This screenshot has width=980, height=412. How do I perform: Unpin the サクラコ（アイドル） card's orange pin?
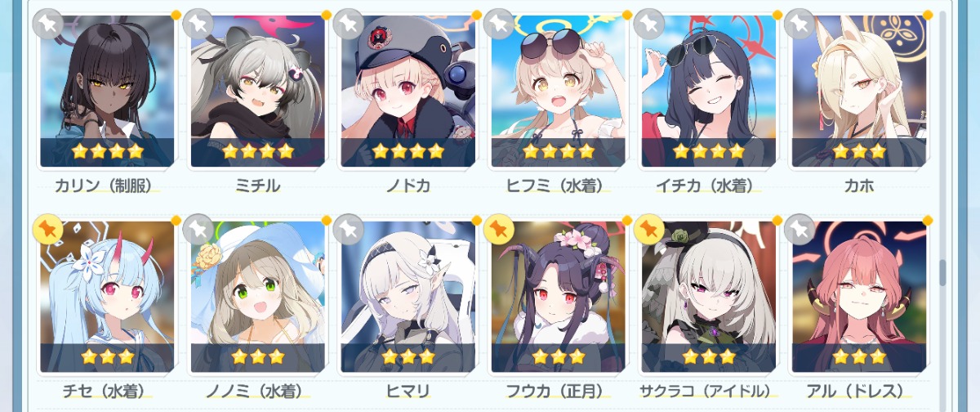[x=649, y=230]
